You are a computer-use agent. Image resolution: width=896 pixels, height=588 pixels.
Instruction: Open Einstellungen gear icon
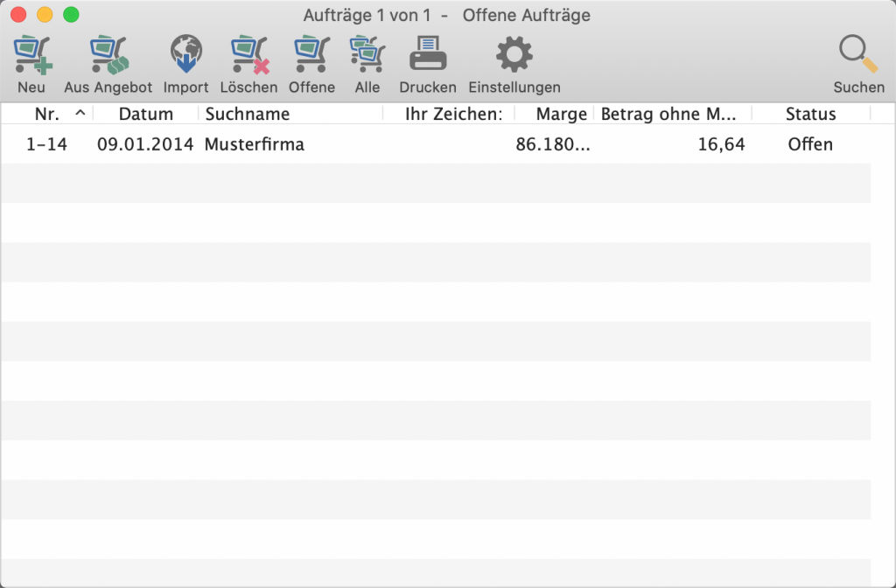click(x=514, y=56)
